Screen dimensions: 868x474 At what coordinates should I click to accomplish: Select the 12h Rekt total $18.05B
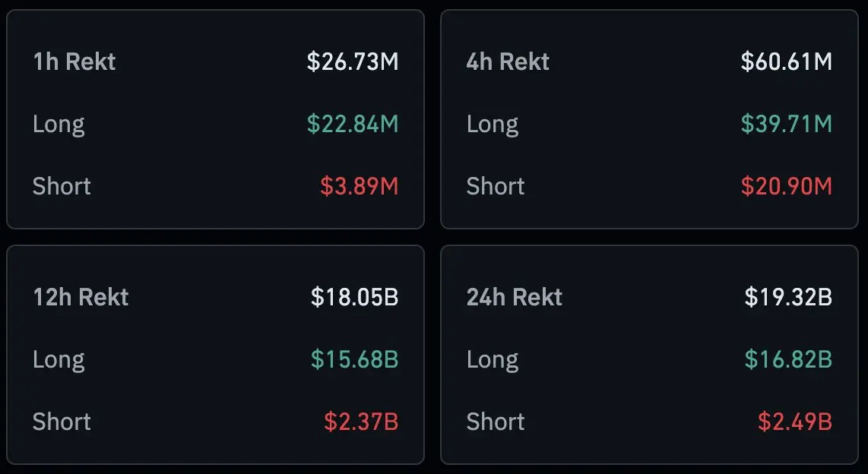pyautogui.click(x=354, y=297)
